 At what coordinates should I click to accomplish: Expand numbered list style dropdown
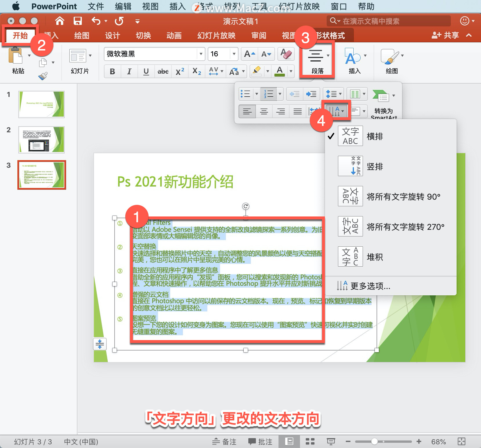pos(280,94)
